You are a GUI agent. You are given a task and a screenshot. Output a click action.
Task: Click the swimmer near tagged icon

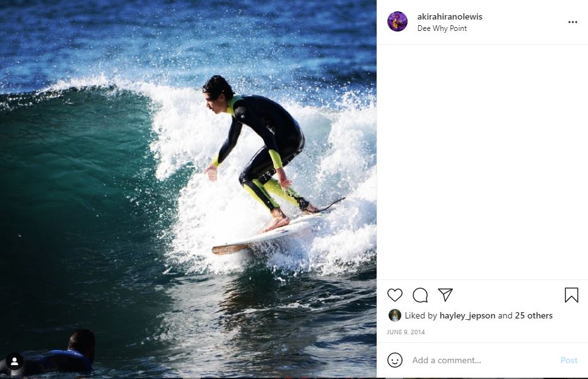tap(52, 353)
